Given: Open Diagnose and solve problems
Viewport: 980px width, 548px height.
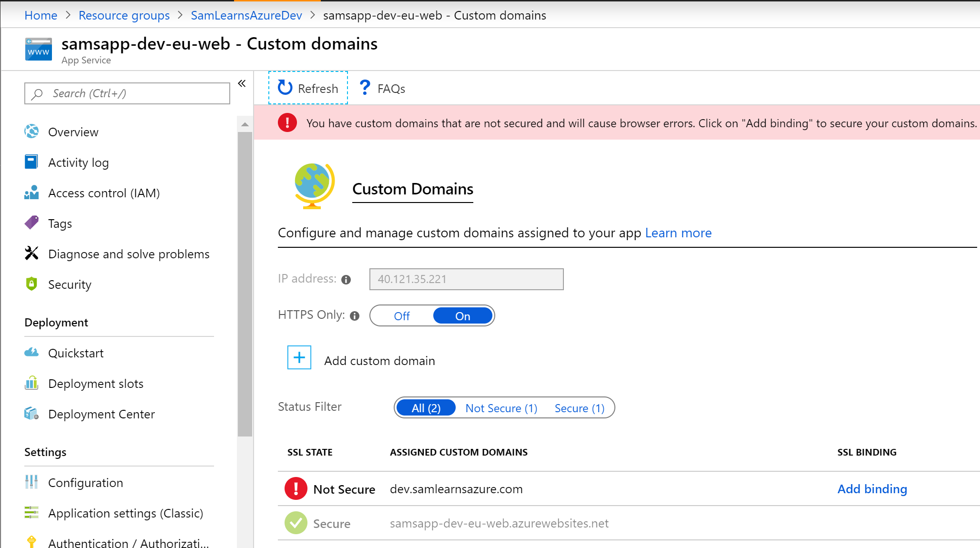Looking at the screenshot, I should [x=129, y=254].
